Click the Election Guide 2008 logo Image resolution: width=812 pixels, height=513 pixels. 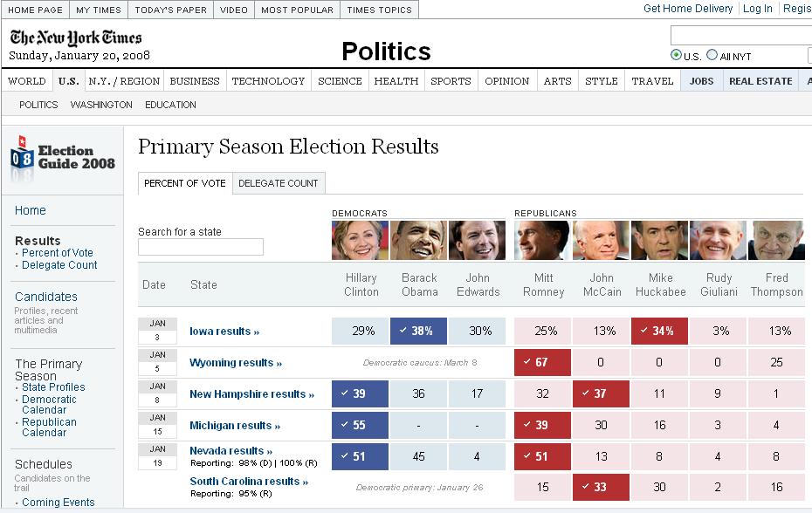[x=63, y=158]
